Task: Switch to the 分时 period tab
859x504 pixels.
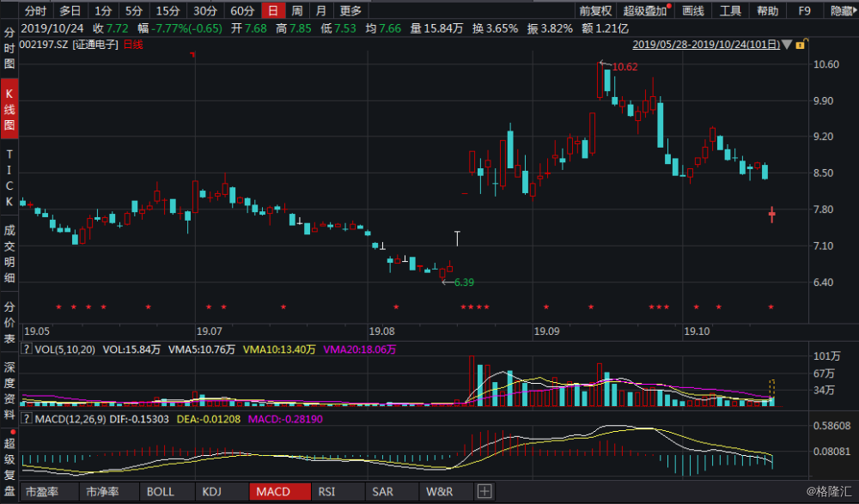Action: (35, 10)
